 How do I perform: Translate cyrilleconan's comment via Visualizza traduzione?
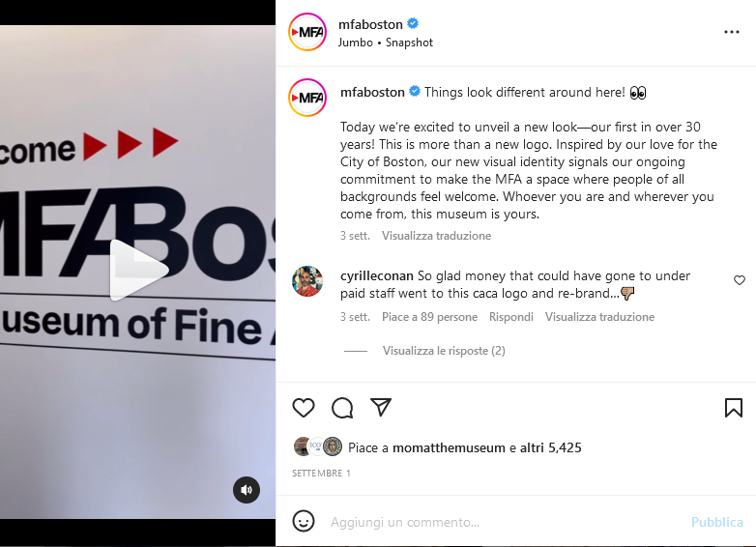(x=599, y=317)
